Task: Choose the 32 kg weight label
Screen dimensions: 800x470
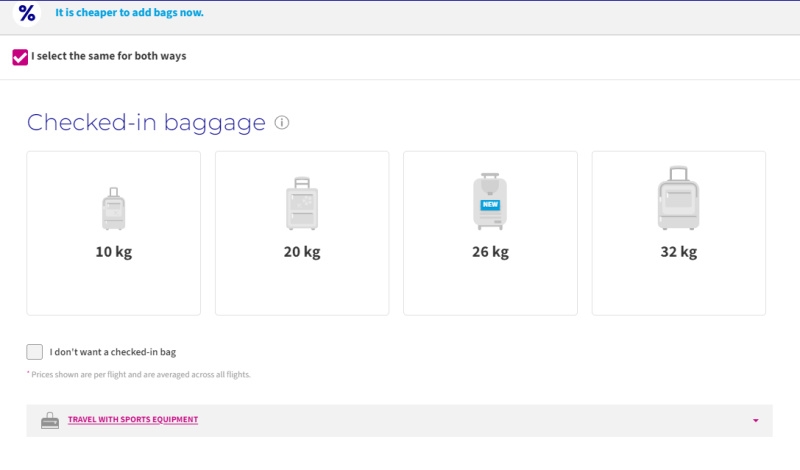Action: tap(679, 252)
